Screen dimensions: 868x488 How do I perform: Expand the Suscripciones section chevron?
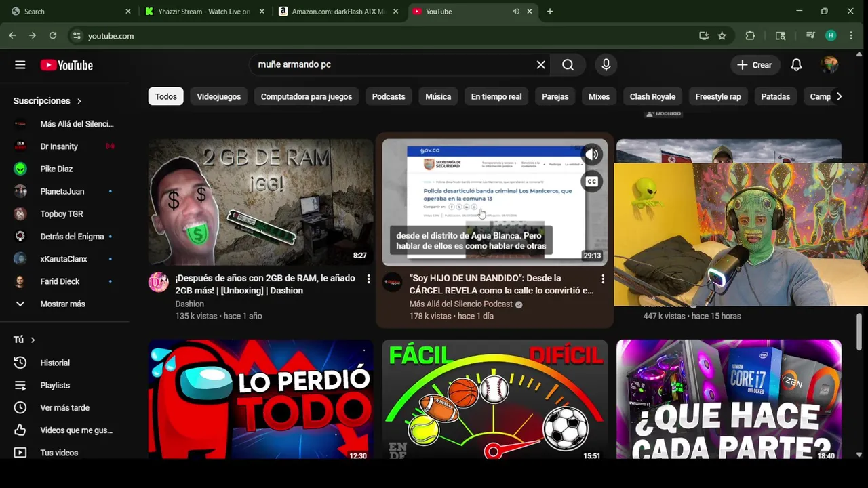pyautogui.click(x=79, y=101)
